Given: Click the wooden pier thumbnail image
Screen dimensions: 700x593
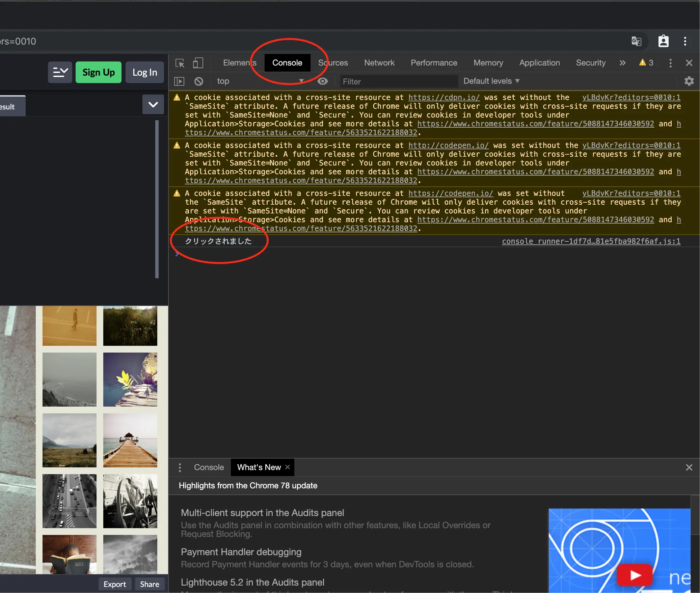Looking at the screenshot, I should pos(130,440).
